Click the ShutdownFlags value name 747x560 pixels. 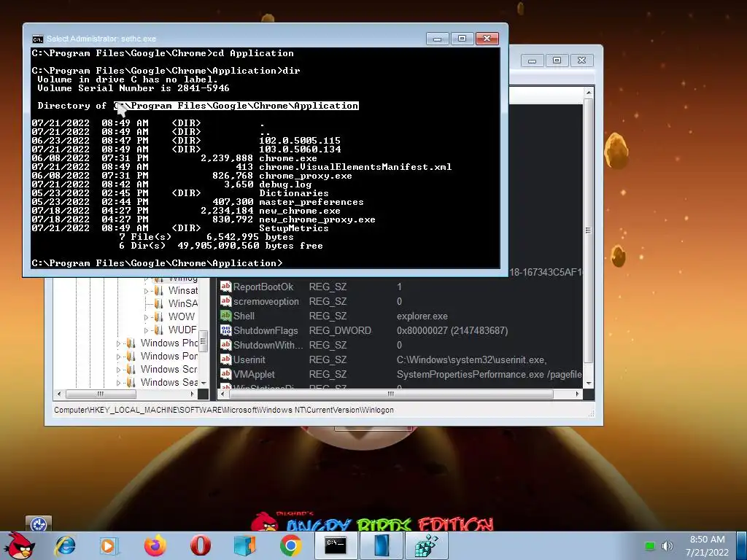click(266, 330)
